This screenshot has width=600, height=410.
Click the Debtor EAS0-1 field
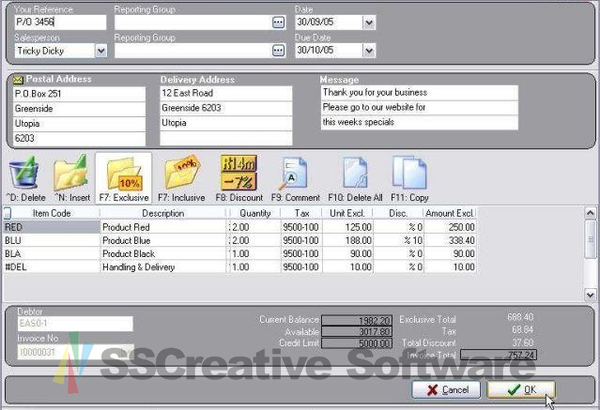coord(75,323)
